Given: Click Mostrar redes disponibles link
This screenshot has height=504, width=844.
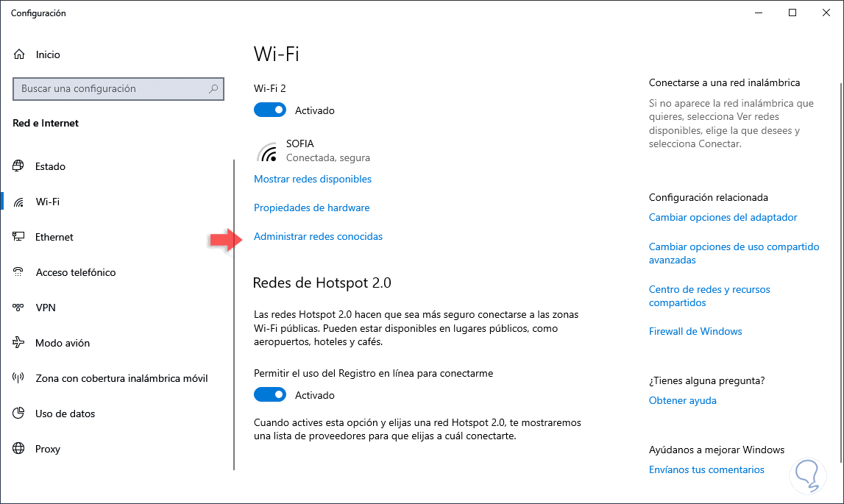Looking at the screenshot, I should point(312,179).
